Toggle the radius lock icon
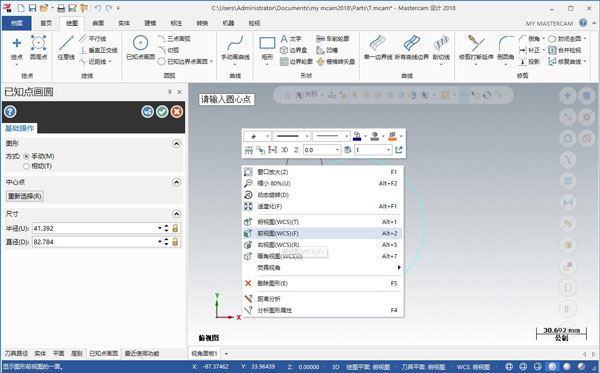The width and height of the screenshot is (600, 373). [175, 228]
